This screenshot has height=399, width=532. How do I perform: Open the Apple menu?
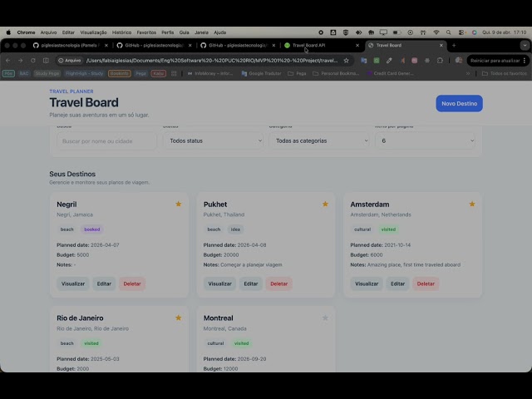pos(8,32)
